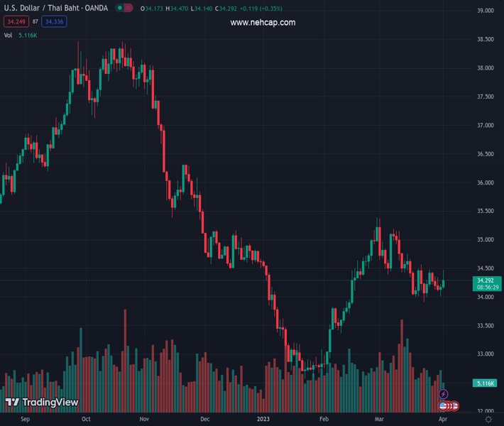
Task: Click the 39.000 price axis label
Action: pos(486,11)
